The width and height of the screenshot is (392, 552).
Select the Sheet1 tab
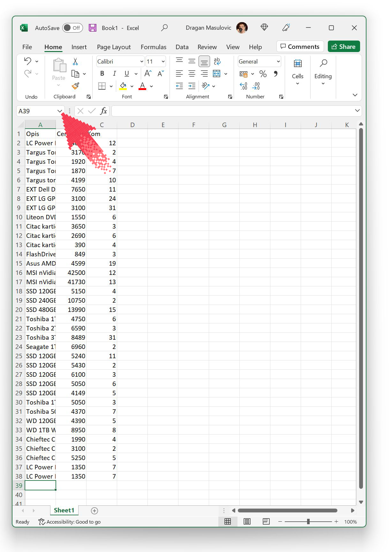click(64, 510)
